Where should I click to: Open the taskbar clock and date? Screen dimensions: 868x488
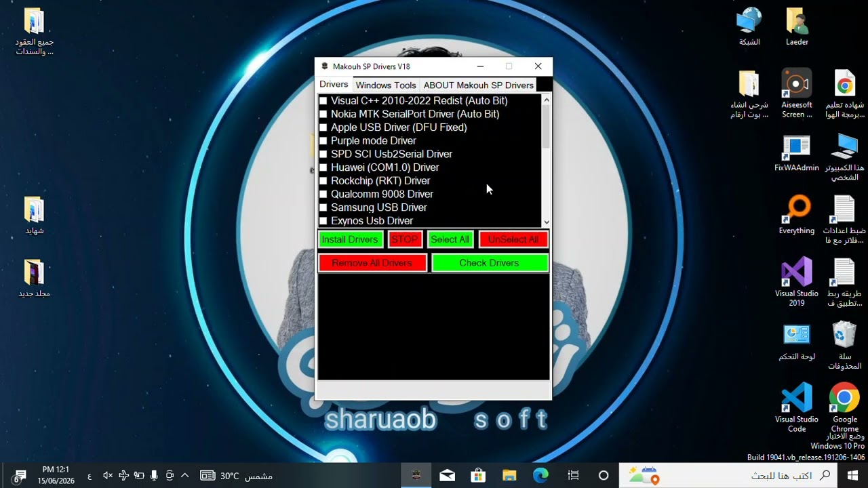(56, 475)
